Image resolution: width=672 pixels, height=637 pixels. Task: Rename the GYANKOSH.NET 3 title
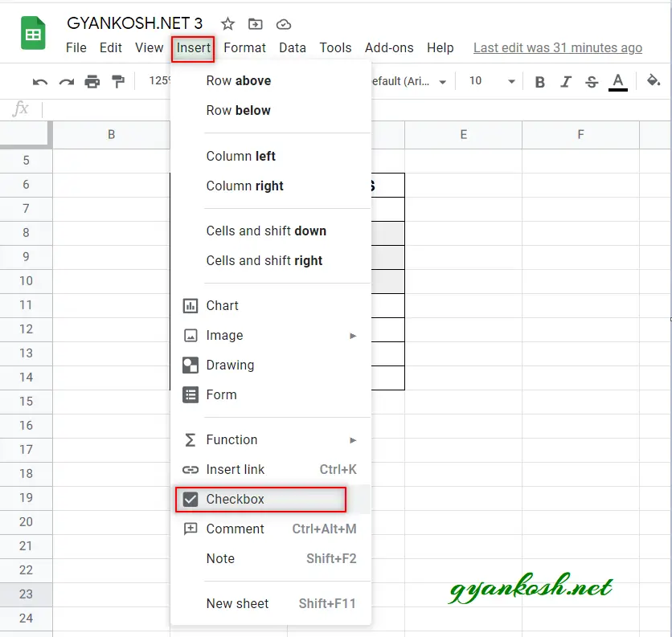pyautogui.click(x=134, y=23)
